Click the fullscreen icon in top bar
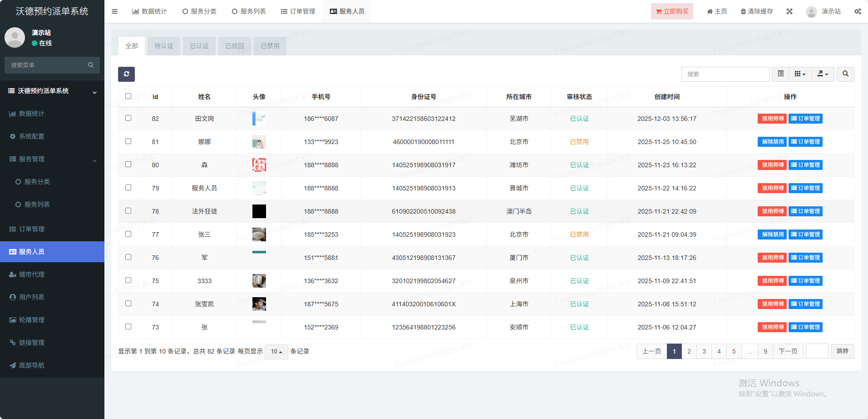 click(789, 11)
